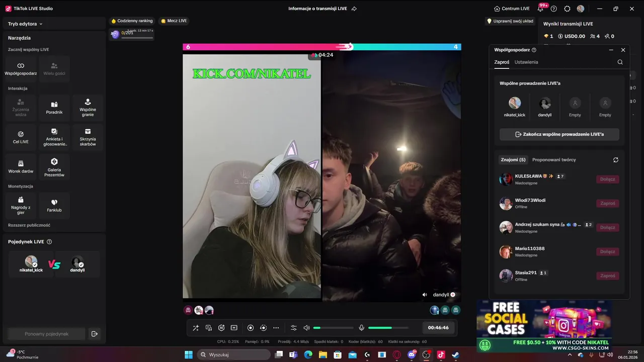Click Zakończ wspólne prowadzenie LIVE'a
This screenshot has height=362, width=644.
tap(559, 134)
